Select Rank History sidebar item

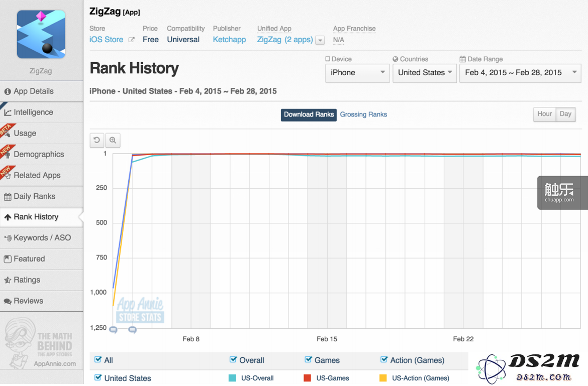click(x=42, y=217)
